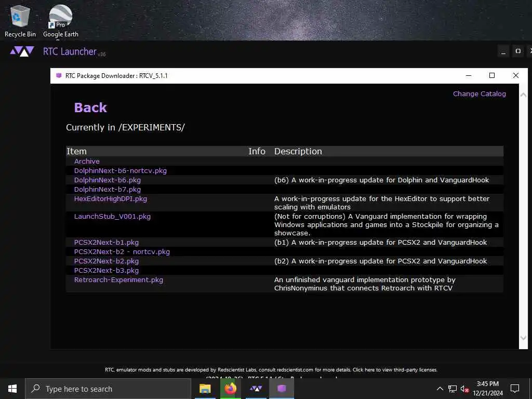Click the '(b1) A work-in-progress update for PCSX2' description
Screen dimensions: 532x399
(x=380, y=242)
